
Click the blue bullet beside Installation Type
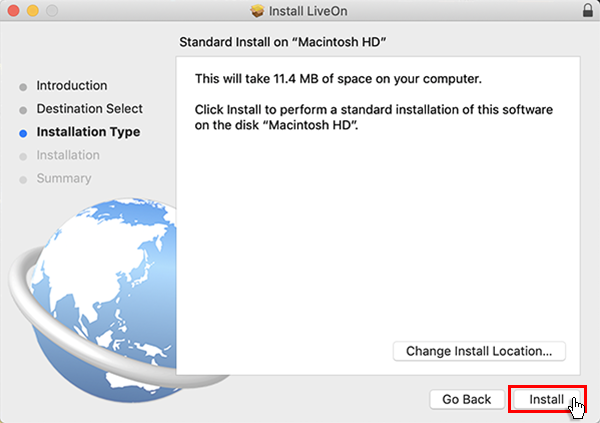[23, 133]
